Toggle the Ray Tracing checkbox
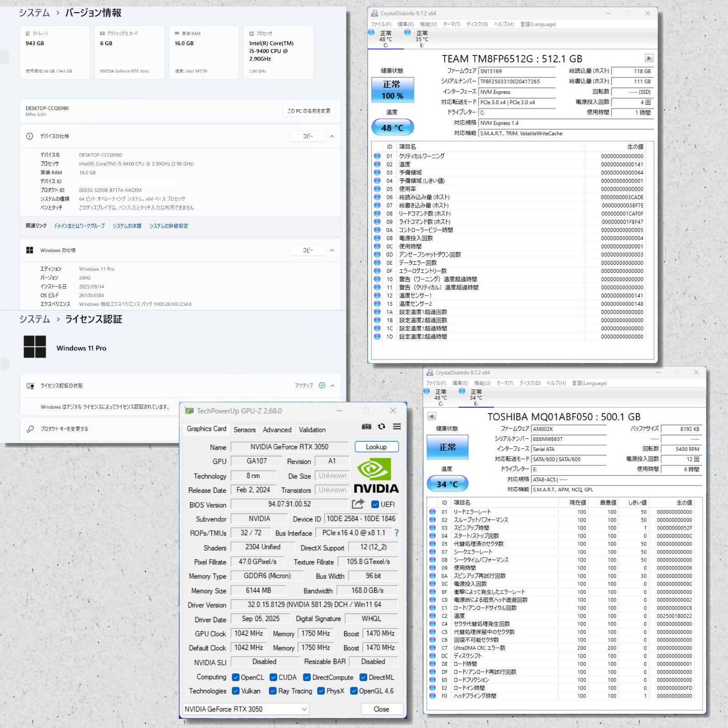Image resolution: width=728 pixels, height=728 pixels. click(x=273, y=691)
